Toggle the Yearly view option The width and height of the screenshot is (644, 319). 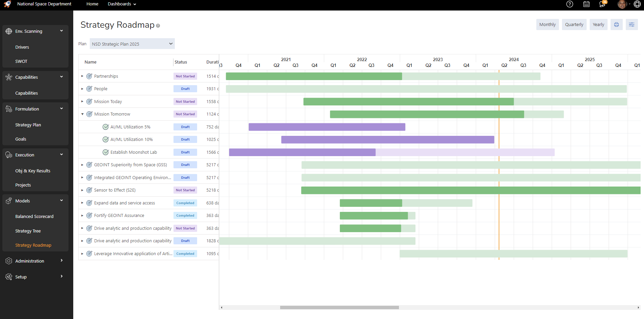pyautogui.click(x=598, y=24)
